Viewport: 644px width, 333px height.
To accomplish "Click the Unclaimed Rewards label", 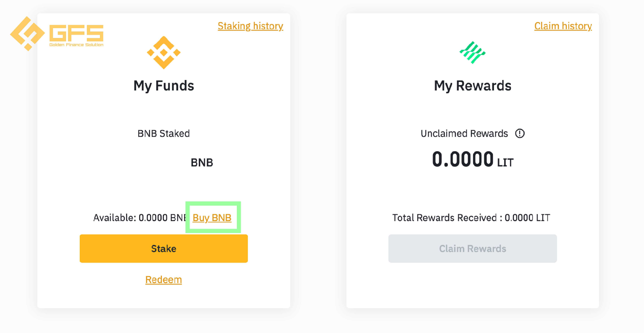I will tap(464, 133).
